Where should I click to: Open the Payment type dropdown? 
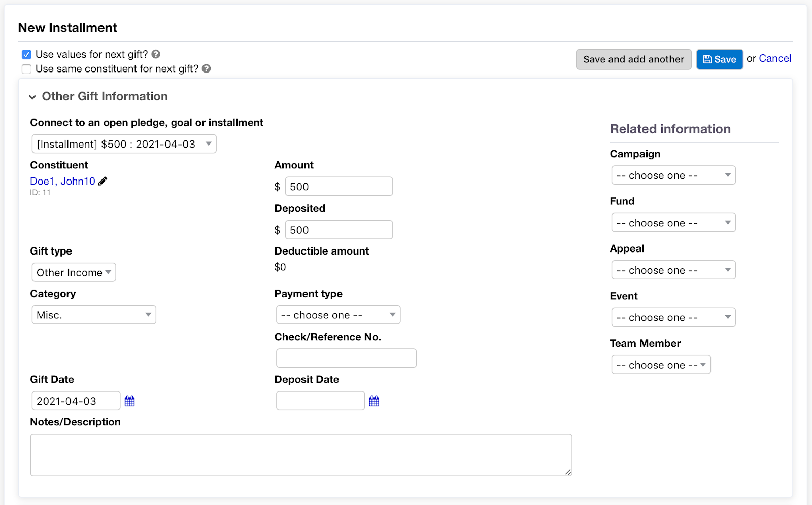338,315
